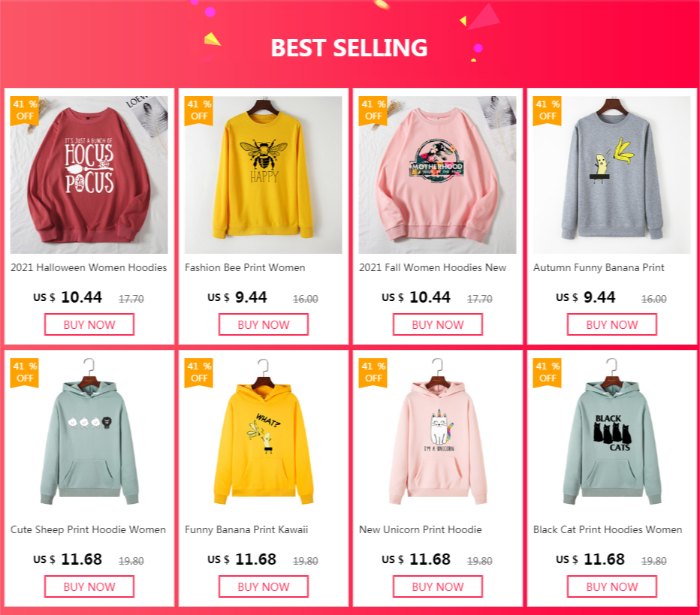The width and height of the screenshot is (700, 615).
Task: Open the red Hocus Pocus sweatshirt image
Action: (x=89, y=174)
